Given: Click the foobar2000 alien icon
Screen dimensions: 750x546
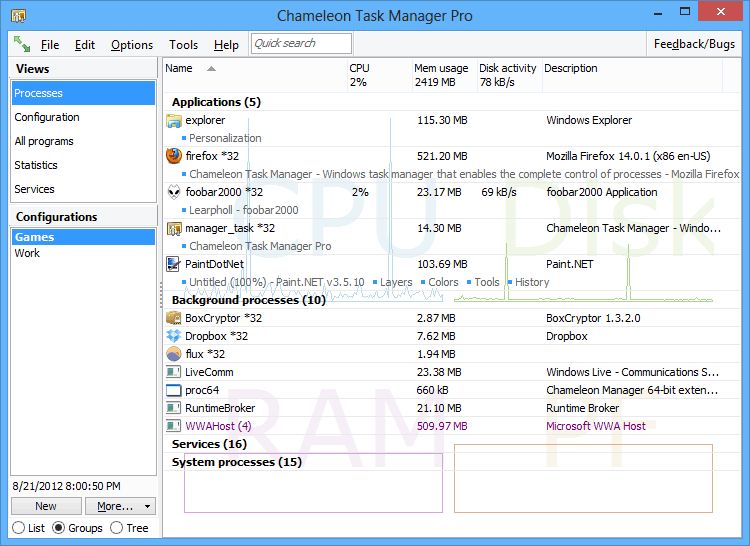Looking at the screenshot, I should click(x=174, y=192).
